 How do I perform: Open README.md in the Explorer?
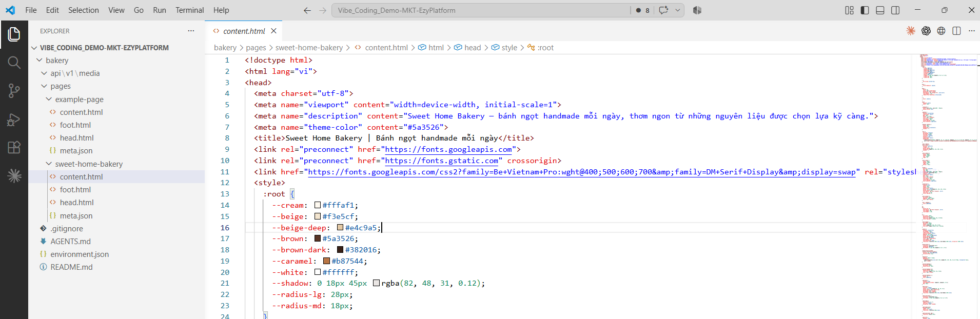coord(71,267)
